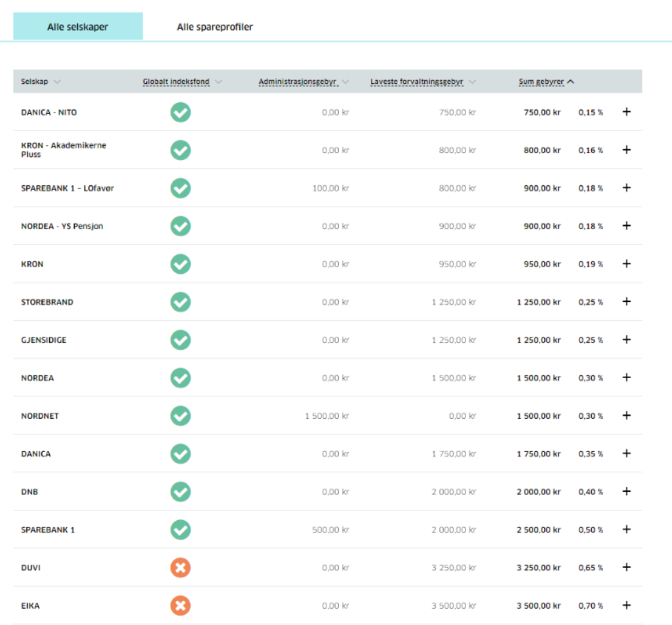Click the orange X icon for DUVI
This screenshot has width=672, height=625.
pyautogui.click(x=180, y=567)
